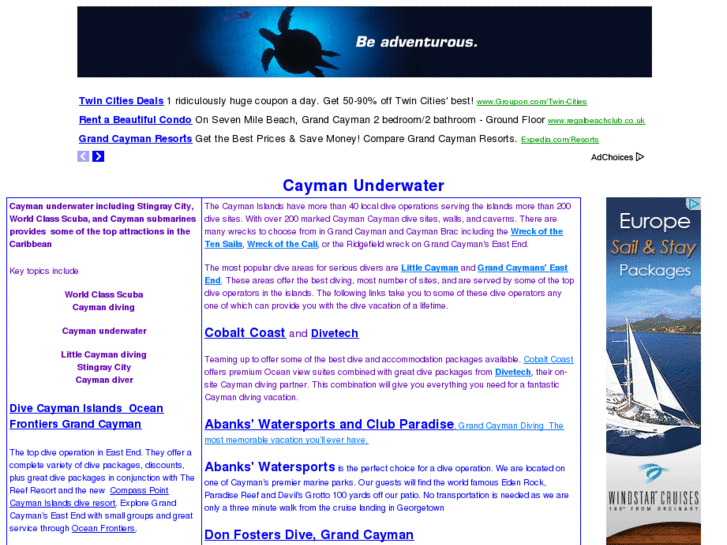Click the Little Cayman diving topic
This screenshot has height=545, width=727.
click(104, 354)
